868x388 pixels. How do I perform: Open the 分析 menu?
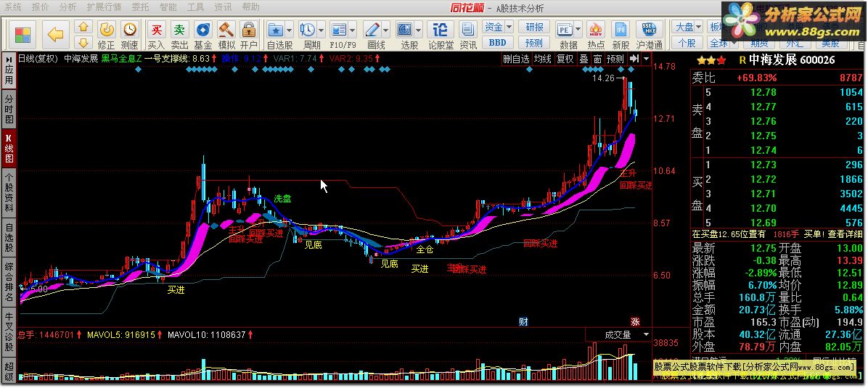pyautogui.click(x=67, y=7)
